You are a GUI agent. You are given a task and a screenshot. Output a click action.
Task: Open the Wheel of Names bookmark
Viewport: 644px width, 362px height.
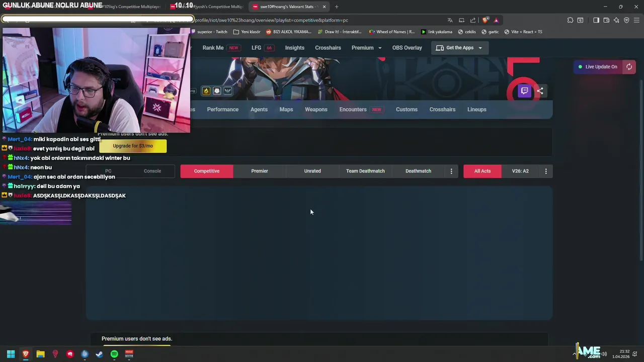392,32
